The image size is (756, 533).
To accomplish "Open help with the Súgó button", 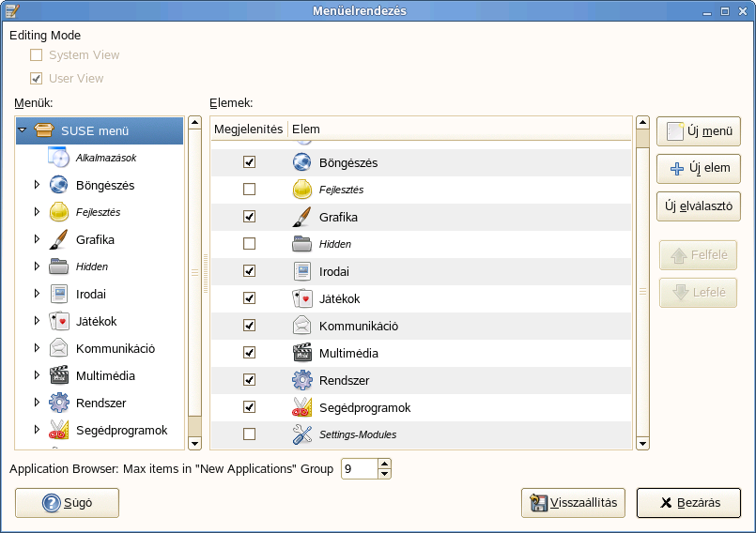I will point(67,503).
